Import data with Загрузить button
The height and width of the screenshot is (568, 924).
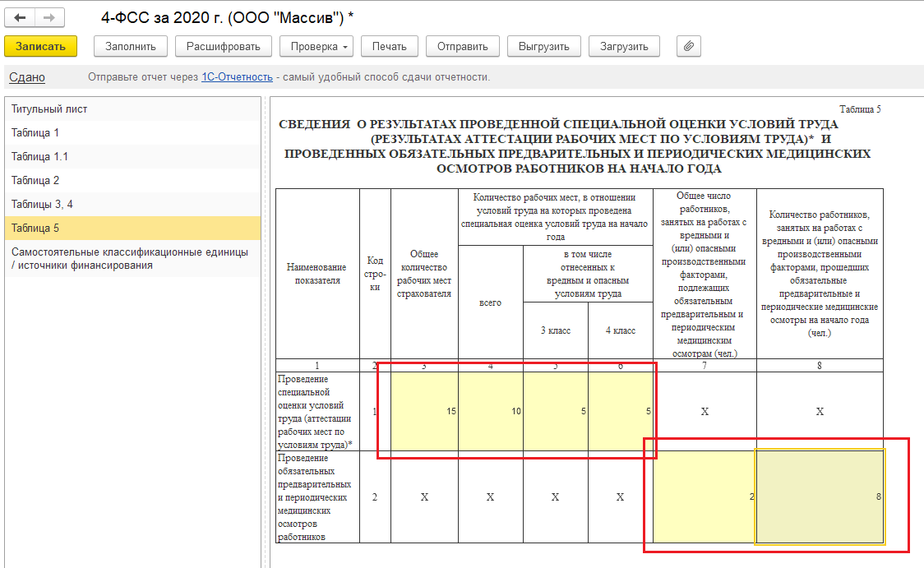click(x=624, y=46)
